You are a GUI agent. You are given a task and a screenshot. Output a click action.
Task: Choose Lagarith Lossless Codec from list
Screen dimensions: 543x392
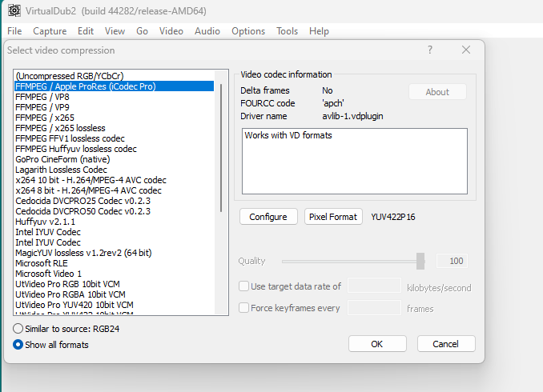(x=61, y=170)
